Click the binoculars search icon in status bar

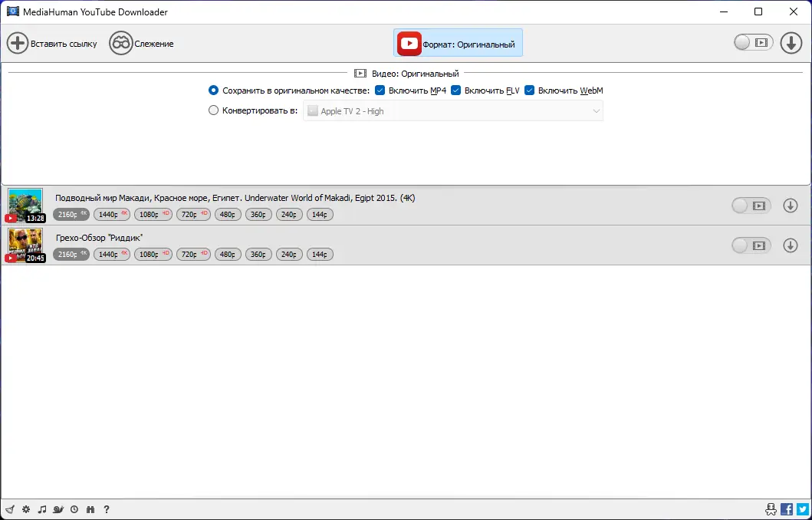click(90, 509)
